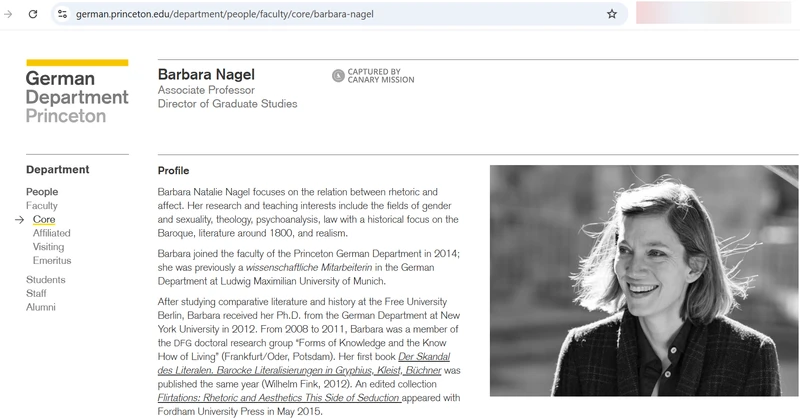Select Department in the sidebar

coord(58,169)
